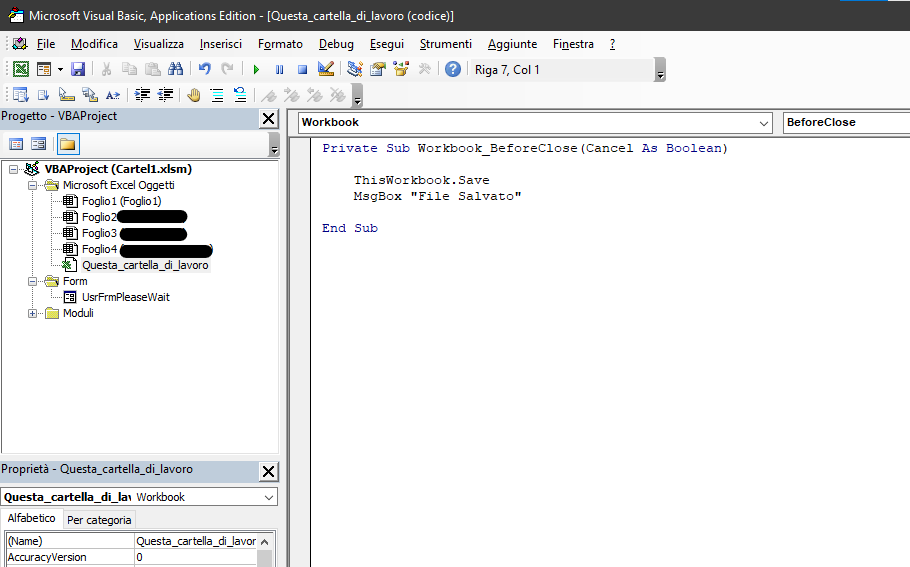The image size is (910, 567).
Task: Click the Insert UserForm toolbar icon
Action: [x=44, y=69]
